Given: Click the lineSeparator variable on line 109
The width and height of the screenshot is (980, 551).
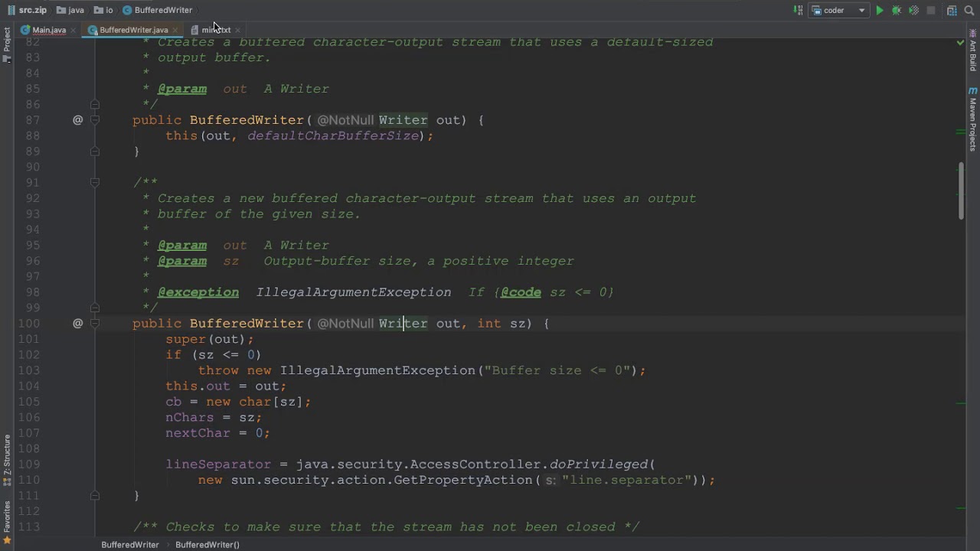Looking at the screenshot, I should pos(218,464).
